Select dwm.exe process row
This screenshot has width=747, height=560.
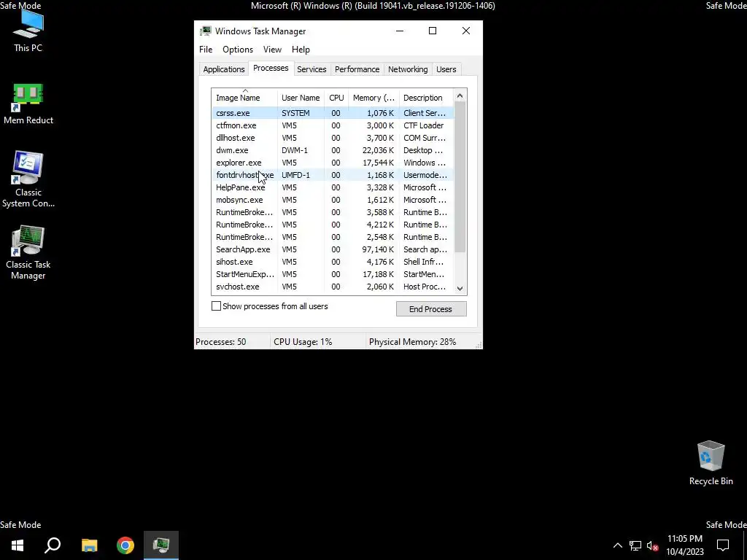pyautogui.click(x=333, y=150)
